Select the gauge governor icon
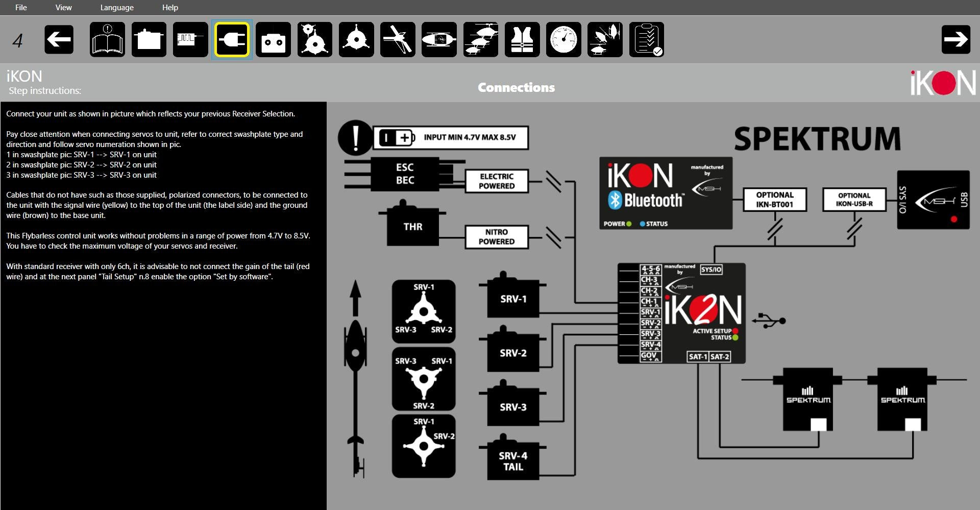 point(563,39)
